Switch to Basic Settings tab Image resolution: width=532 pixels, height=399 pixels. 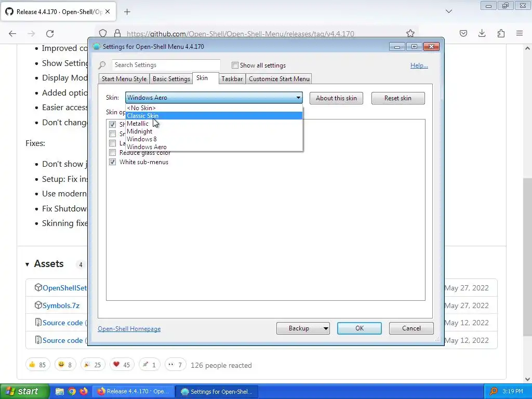click(x=171, y=79)
